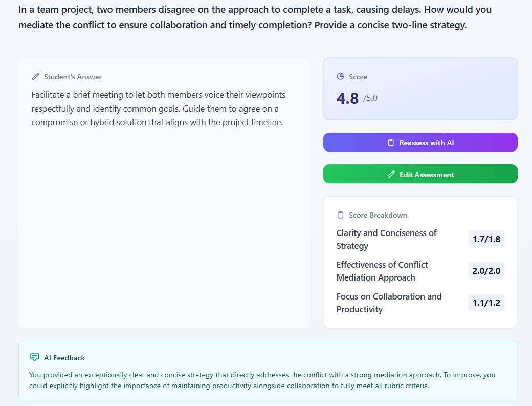Click Focus on Collaboration and Productivity criterion
This screenshot has height=406, width=532.
389,303
